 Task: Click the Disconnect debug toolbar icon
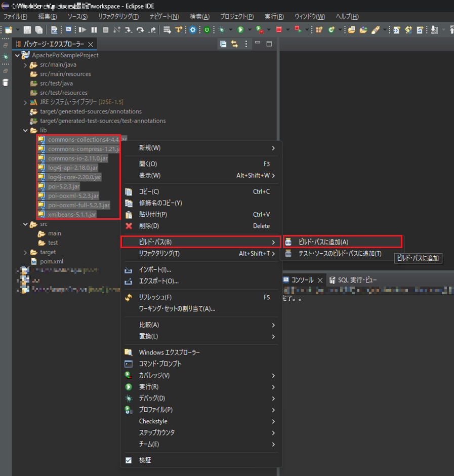pyautogui.click(x=117, y=30)
